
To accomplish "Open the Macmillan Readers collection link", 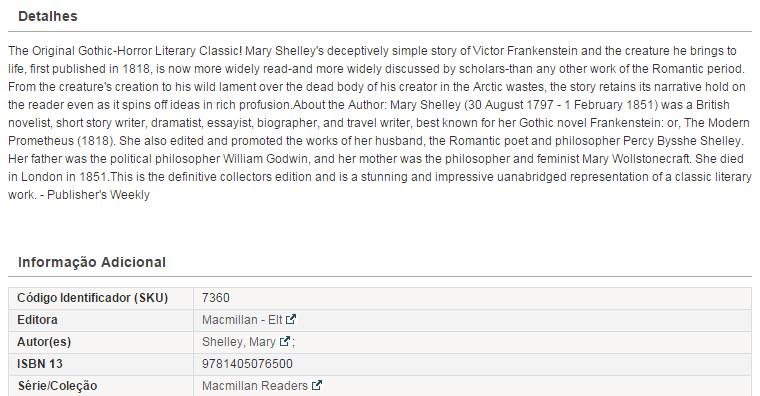I will pyautogui.click(x=255, y=386).
